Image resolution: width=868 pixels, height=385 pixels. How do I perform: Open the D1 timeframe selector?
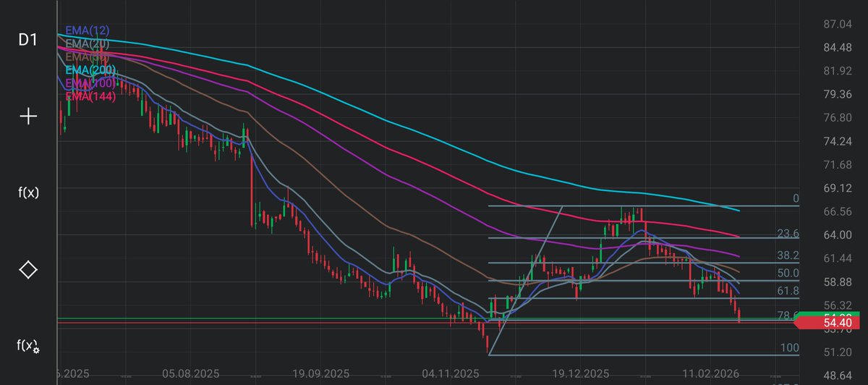tap(28, 41)
